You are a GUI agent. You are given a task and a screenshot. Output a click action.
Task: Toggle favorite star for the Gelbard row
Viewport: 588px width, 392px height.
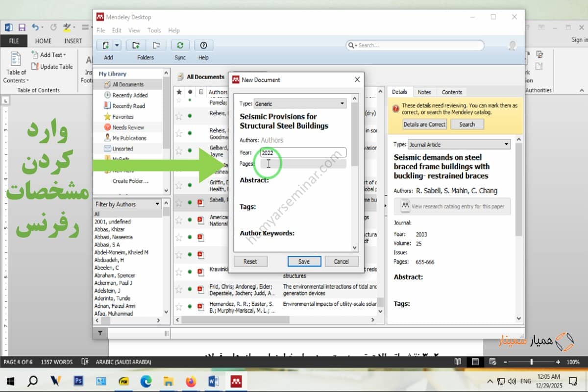point(179,150)
